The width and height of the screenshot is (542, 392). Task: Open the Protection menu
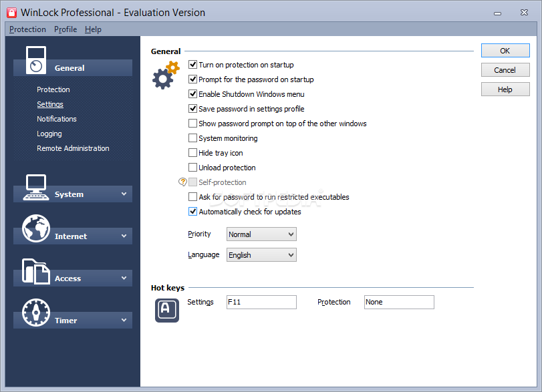pos(27,29)
